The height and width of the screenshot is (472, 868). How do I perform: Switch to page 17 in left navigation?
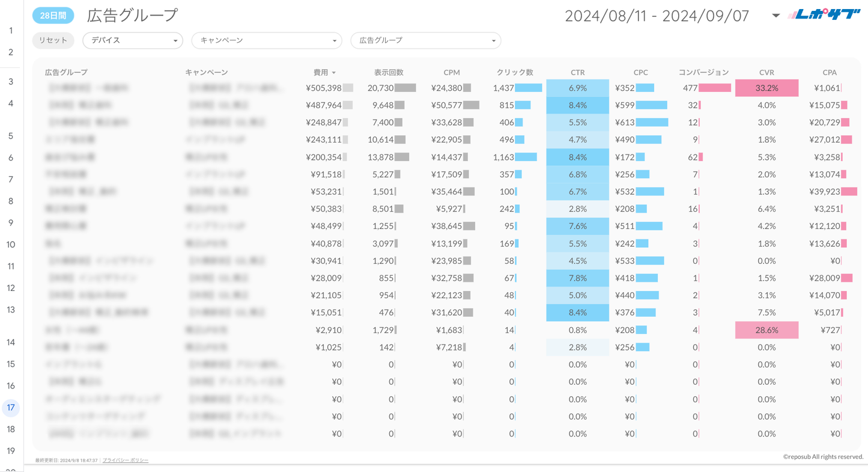pyautogui.click(x=11, y=408)
